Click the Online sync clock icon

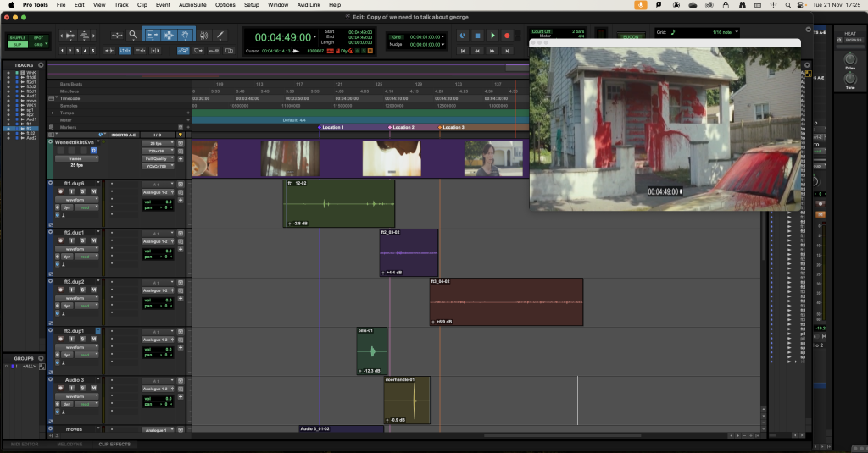[463, 36]
